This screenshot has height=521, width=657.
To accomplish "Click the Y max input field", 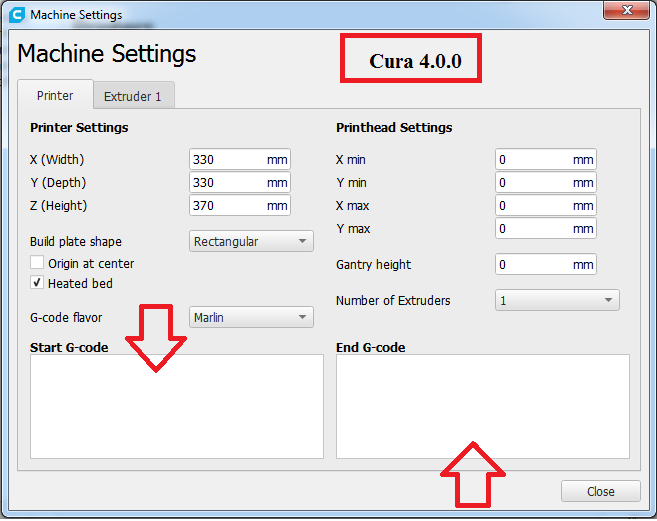I will [546, 228].
